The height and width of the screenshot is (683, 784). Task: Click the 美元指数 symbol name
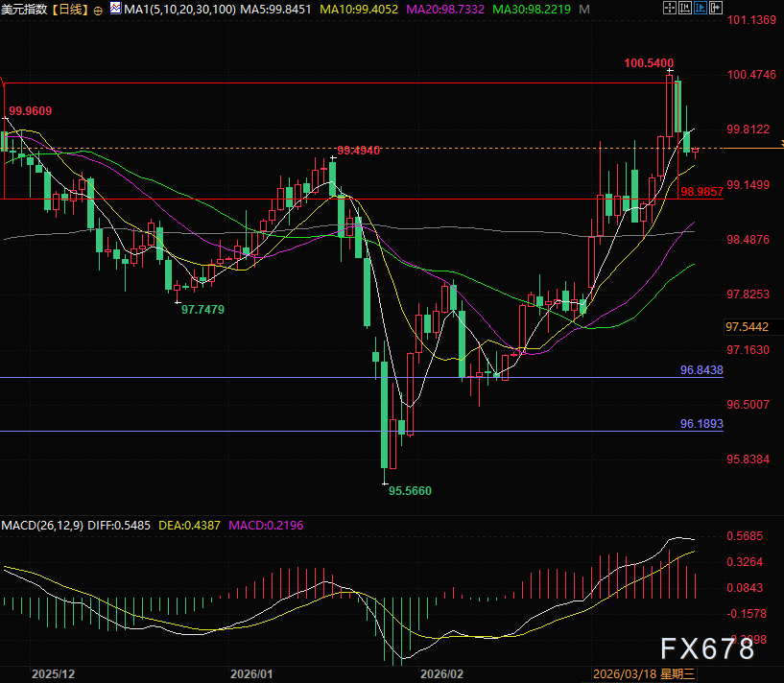pyautogui.click(x=24, y=9)
